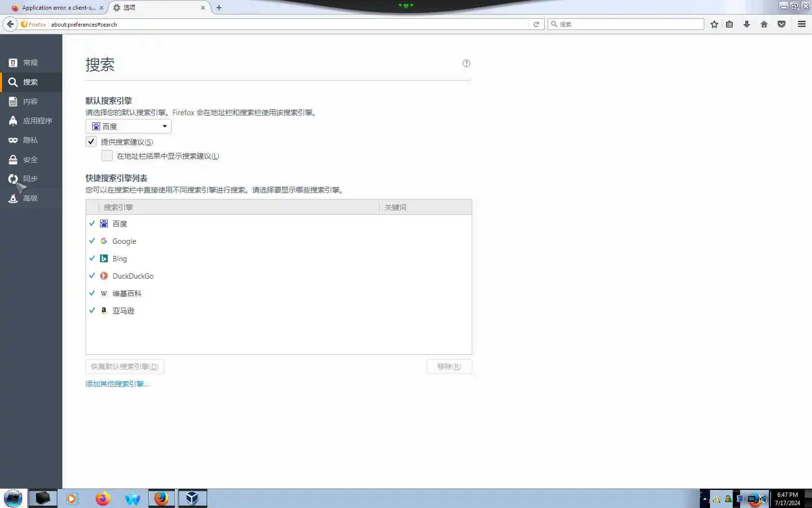Image resolution: width=812 pixels, height=508 pixels.
Task: Show bookmarks list icon in toolbar
Action: point(729,24)
